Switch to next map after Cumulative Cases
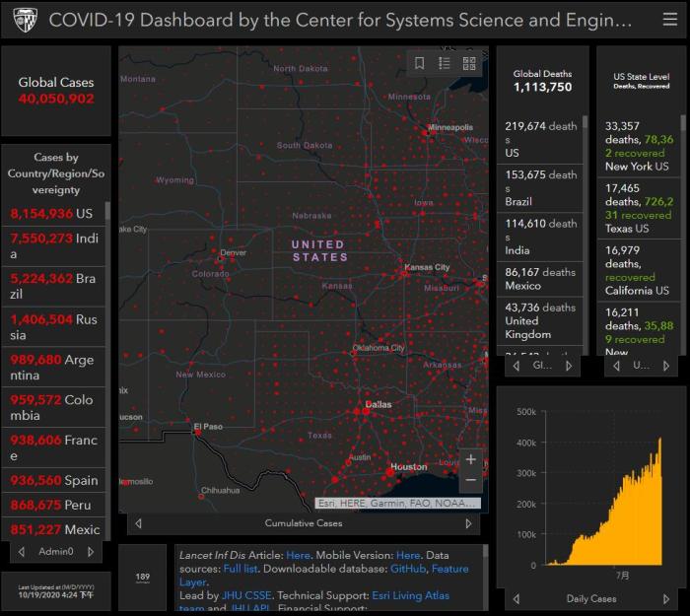This screenshot has width=690, height=616. tap(468, 523)
